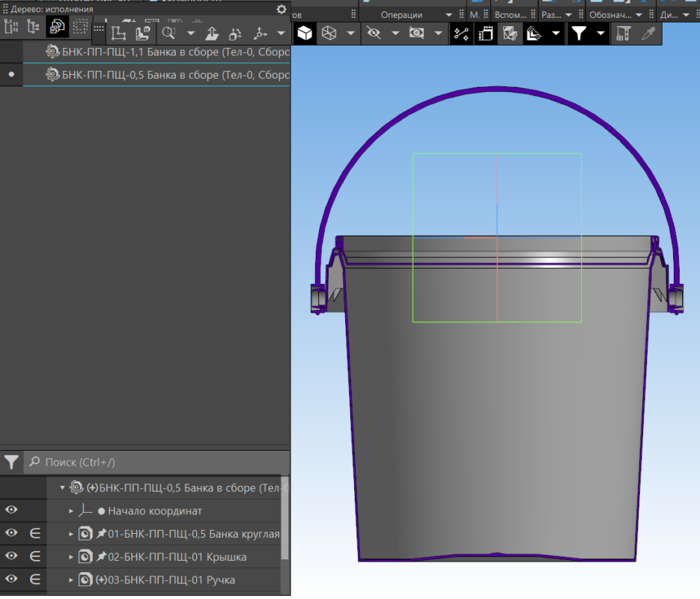Image resolution: width=700 pixels, height=599 pixels.
Task: Open Вспом... toolbar group
Action: pos(511,15)
